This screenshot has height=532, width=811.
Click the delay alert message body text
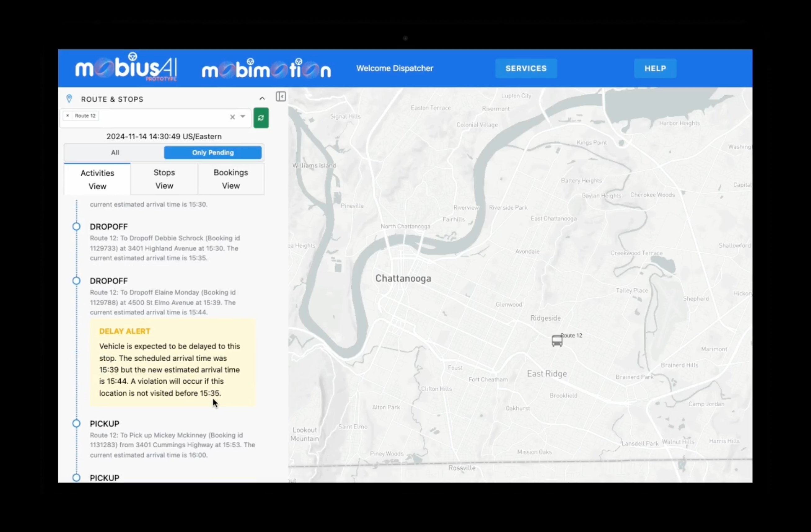click(x=169, y=370)
